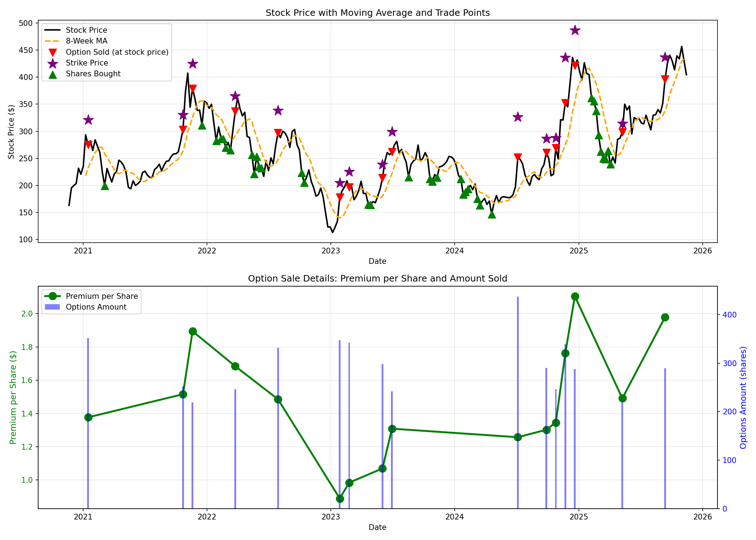Click the highest Premium per Share data point
Image resolution: width=756 pixels, height=540 pixels.
tap(575, 296)
